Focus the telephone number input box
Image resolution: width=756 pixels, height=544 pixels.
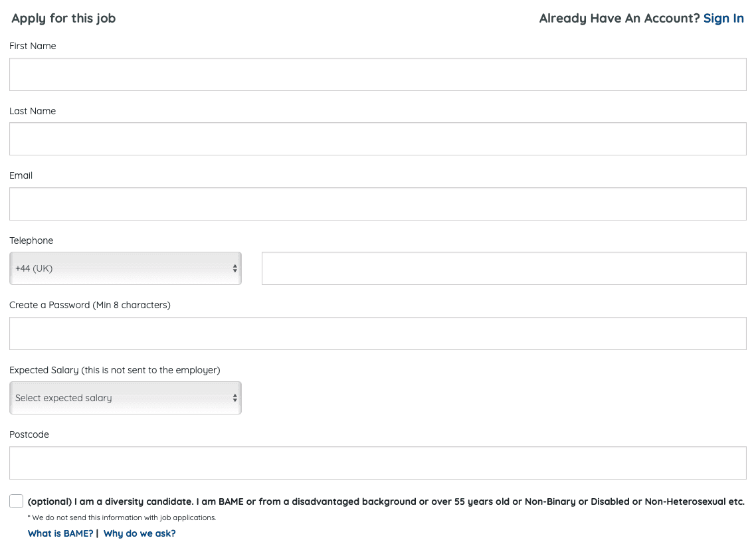[504, 268]
